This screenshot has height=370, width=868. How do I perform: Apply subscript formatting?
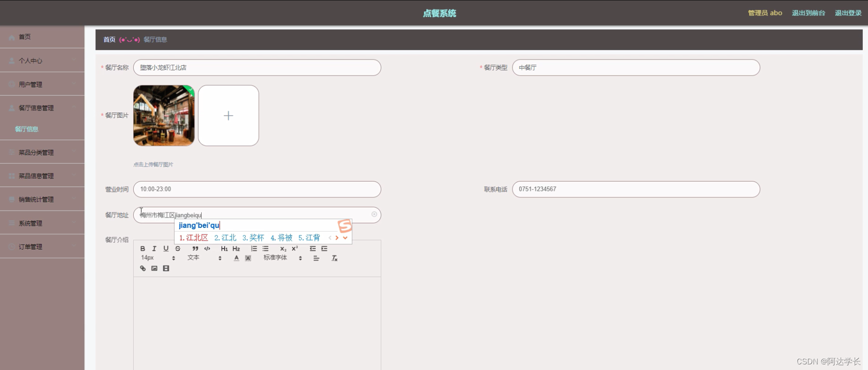pyautogui.click(x=283, y=249)
